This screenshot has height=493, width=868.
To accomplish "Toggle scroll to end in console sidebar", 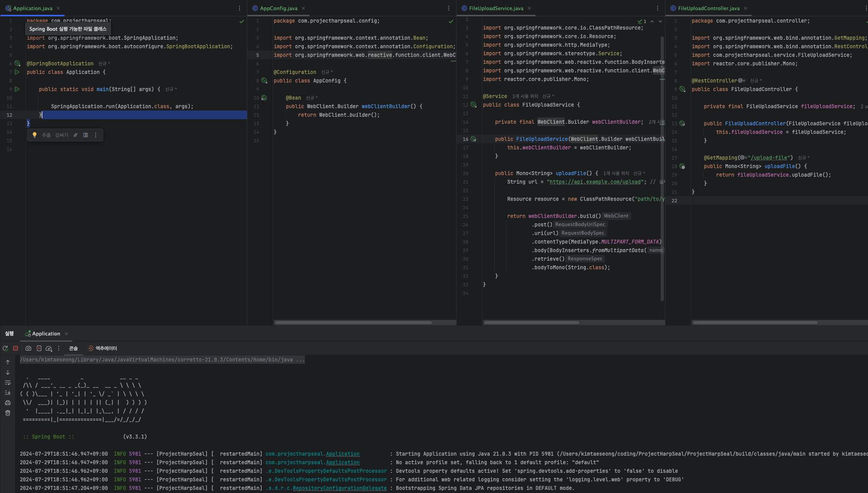I will tap(8, 393).
